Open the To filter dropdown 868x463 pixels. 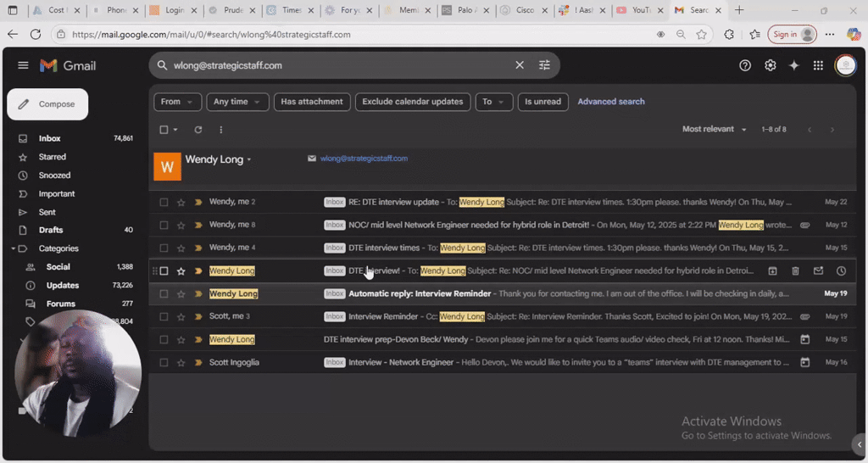pyautogui.click(x=494, y=102)
